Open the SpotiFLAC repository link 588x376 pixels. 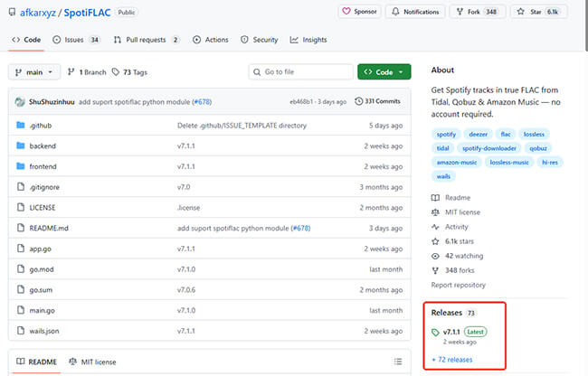coord(87,13)
